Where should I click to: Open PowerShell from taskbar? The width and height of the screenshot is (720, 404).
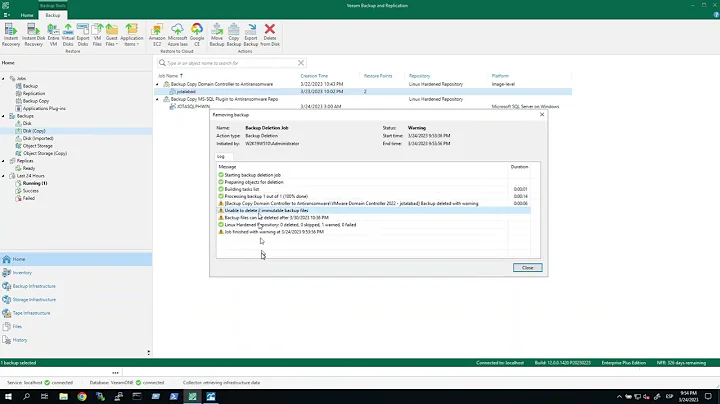click(x=174, y=396)
